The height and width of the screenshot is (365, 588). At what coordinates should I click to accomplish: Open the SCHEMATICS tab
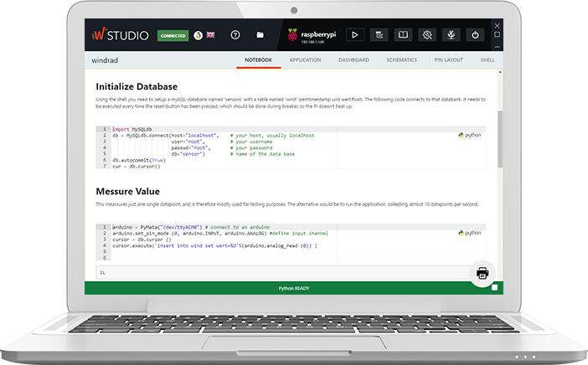[x=402, y=60]
